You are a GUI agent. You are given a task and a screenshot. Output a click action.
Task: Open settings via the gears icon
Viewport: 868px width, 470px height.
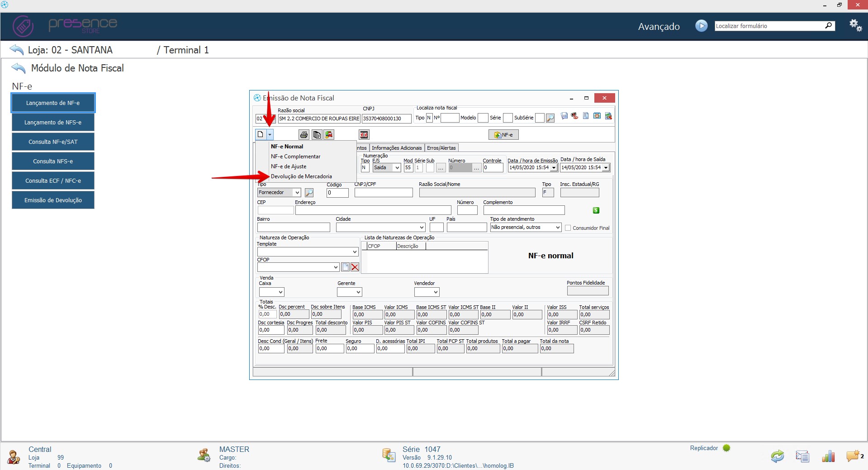tap(855, 25)
